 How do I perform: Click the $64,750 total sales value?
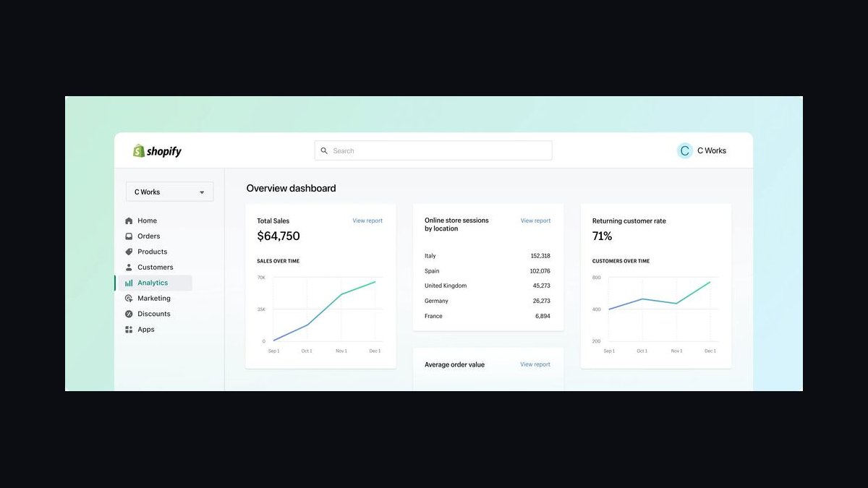[x=278, y=236]
